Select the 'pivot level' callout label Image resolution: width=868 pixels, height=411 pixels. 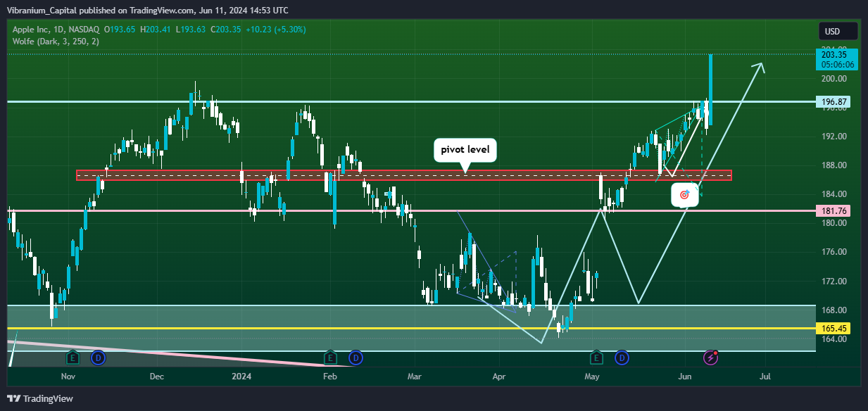(465, 150)
